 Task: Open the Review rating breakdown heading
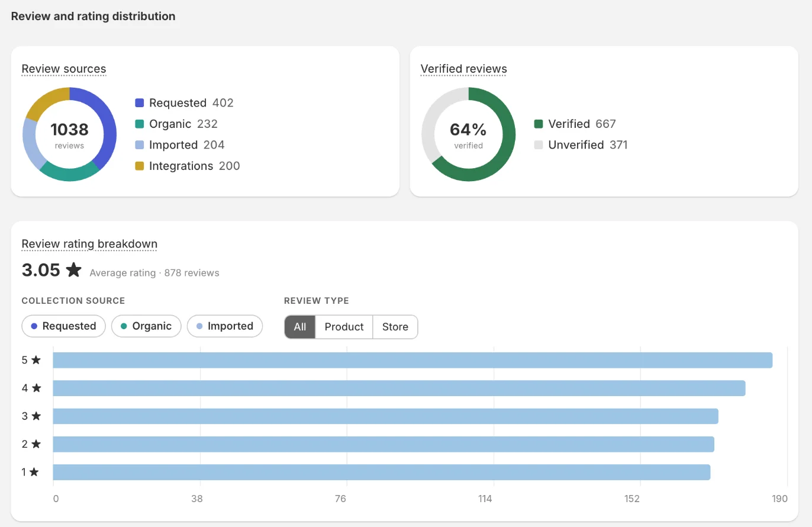89,244
